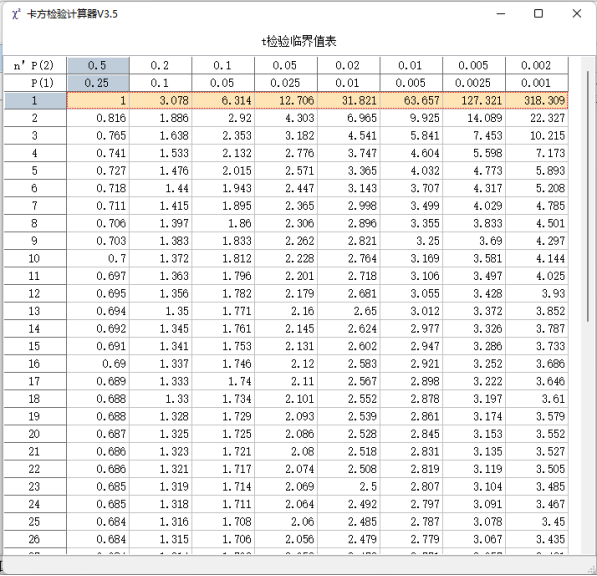Close the 卡方检验计算器 window

(577, 14)
